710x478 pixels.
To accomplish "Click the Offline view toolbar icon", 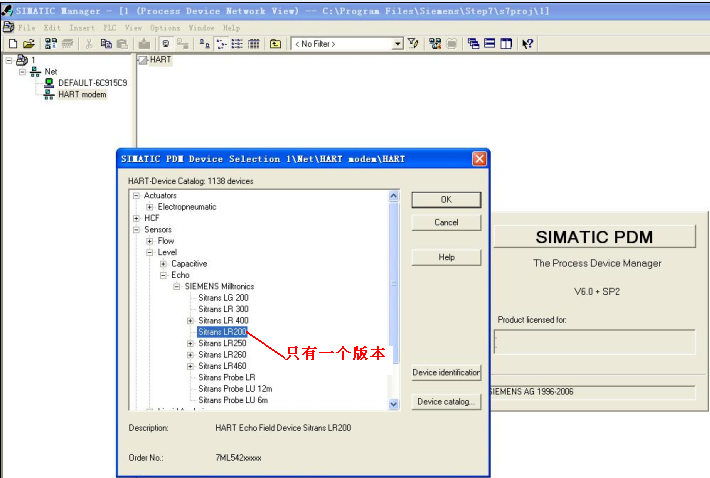I will tap(182, 43).
